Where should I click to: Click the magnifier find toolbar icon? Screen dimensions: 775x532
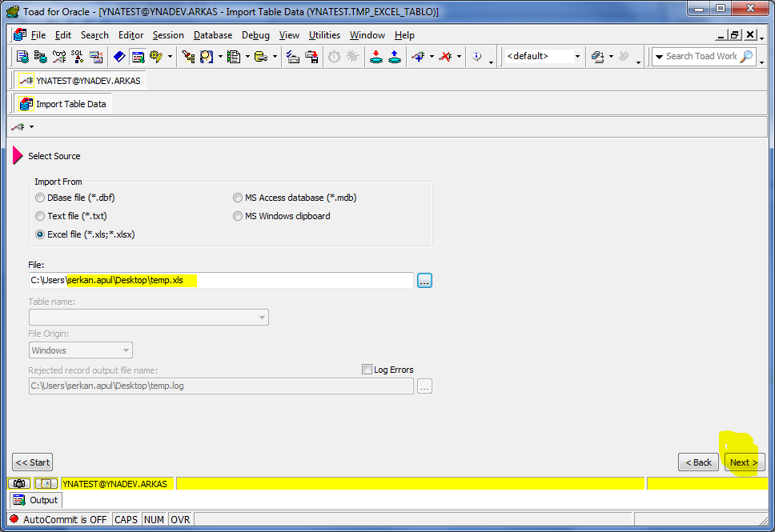(x=207, y=57)
